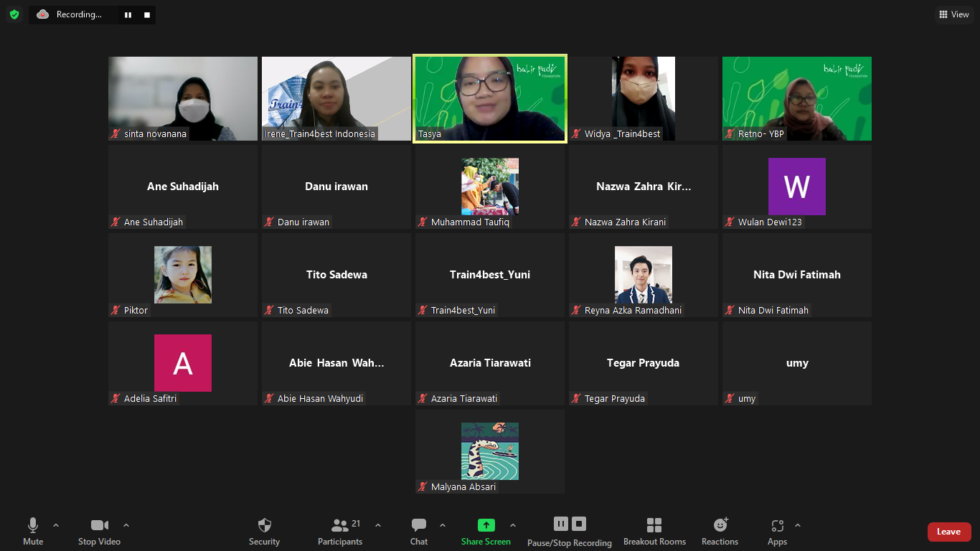Toggle Stop Video camera button
The height and width of the screenshot is (551, 980).
tap(99, 526)
